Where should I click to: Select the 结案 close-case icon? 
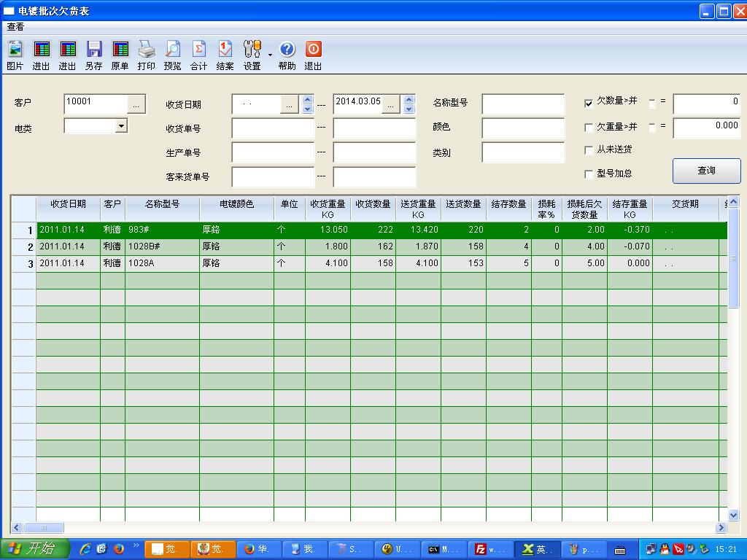pyautogui.click(x=225, y=55)
